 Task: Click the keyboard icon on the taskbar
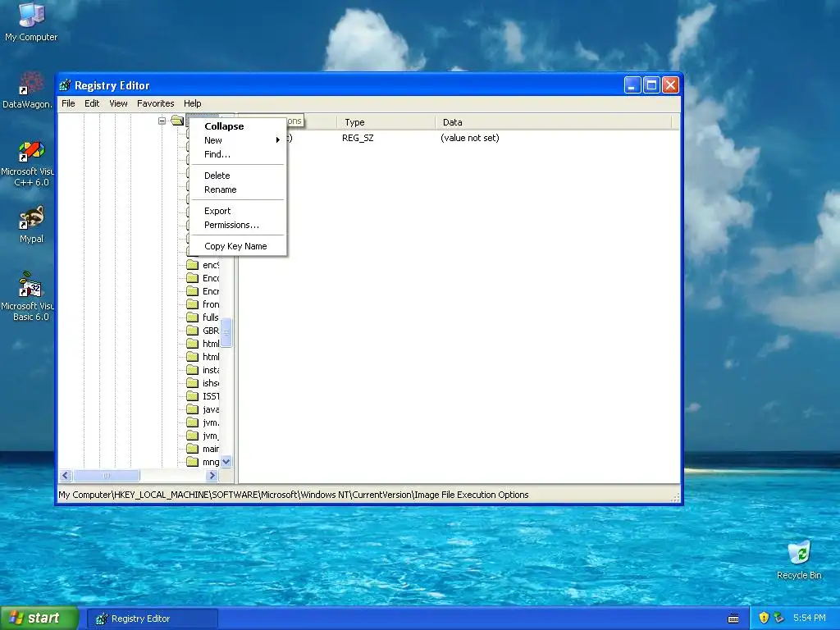(733, 619)
